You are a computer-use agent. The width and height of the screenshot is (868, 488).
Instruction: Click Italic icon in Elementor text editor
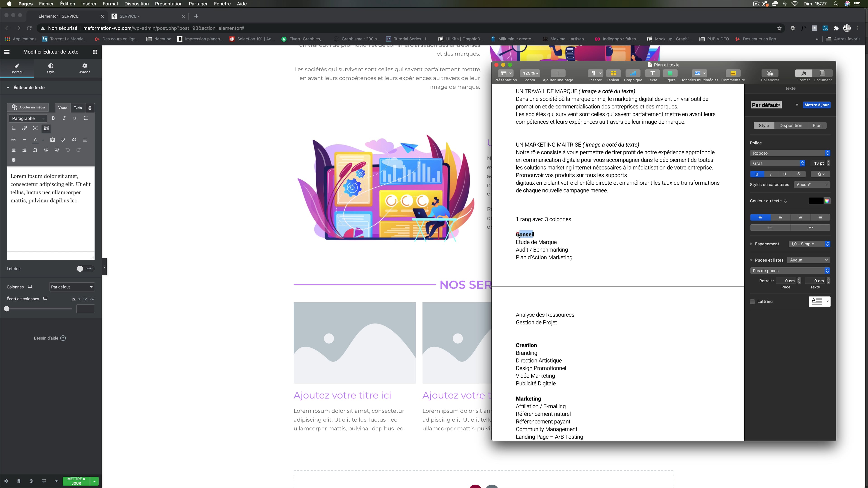[64, 118]
